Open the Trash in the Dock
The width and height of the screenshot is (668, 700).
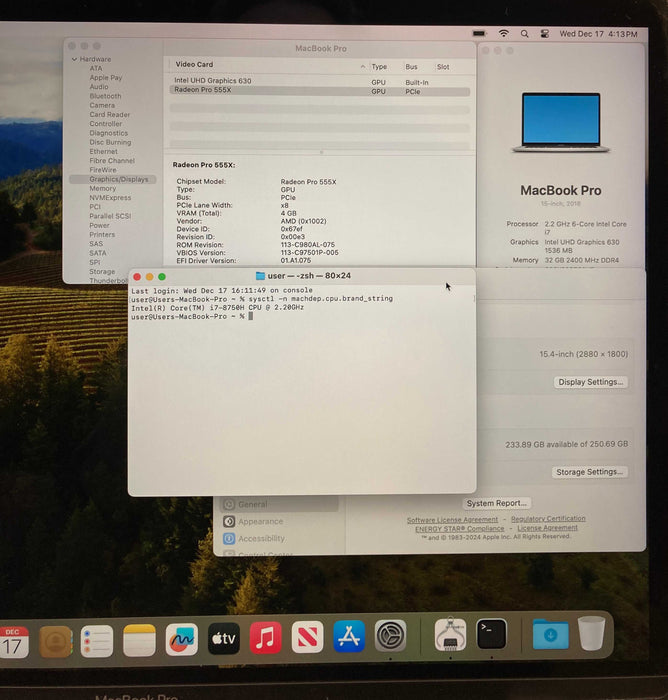coord(592,633)
